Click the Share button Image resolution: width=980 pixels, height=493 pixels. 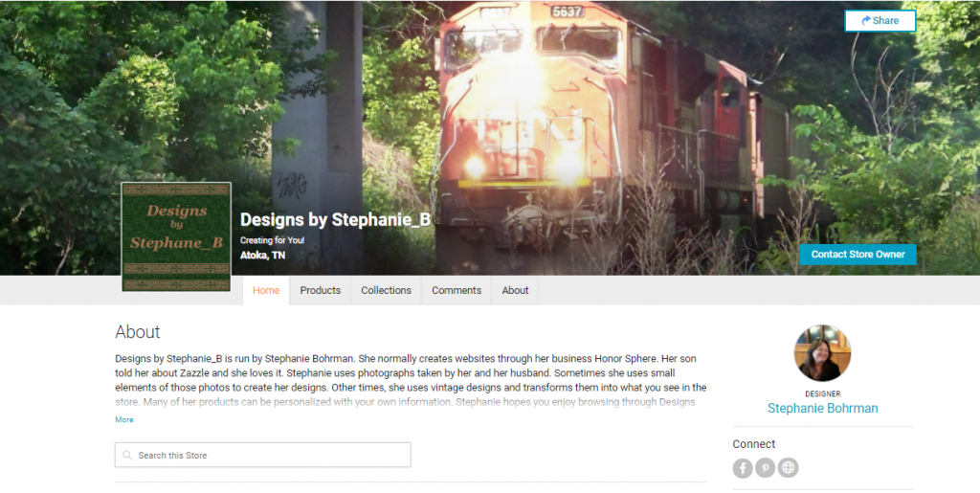coord(880,21)
